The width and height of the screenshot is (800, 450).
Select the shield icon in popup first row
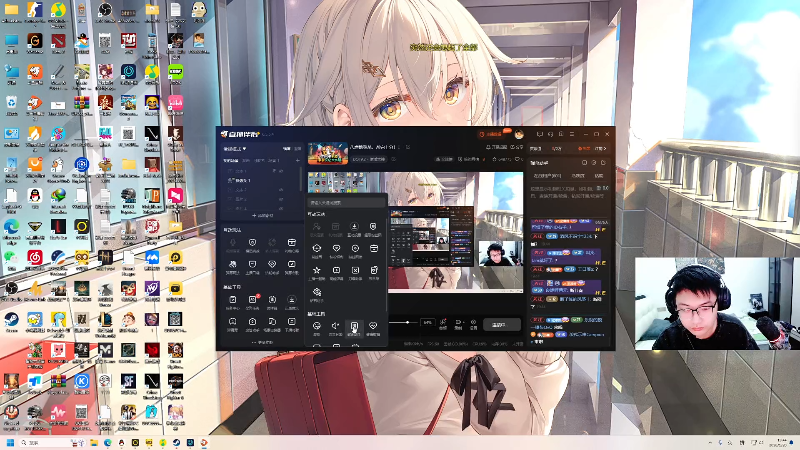373,226
